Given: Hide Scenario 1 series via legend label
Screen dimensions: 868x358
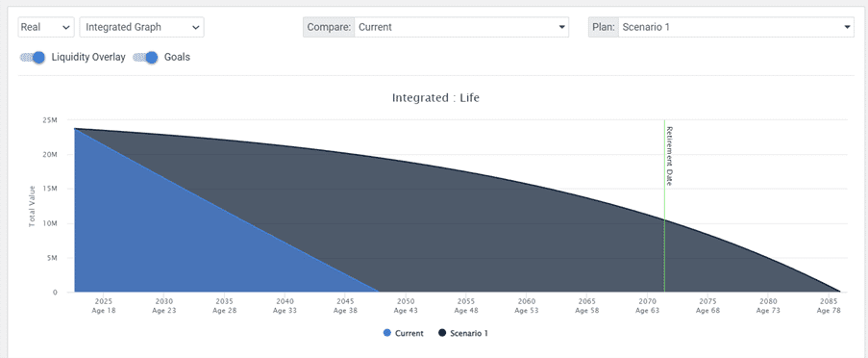Looking at the screenshot, I should point(469,333).
